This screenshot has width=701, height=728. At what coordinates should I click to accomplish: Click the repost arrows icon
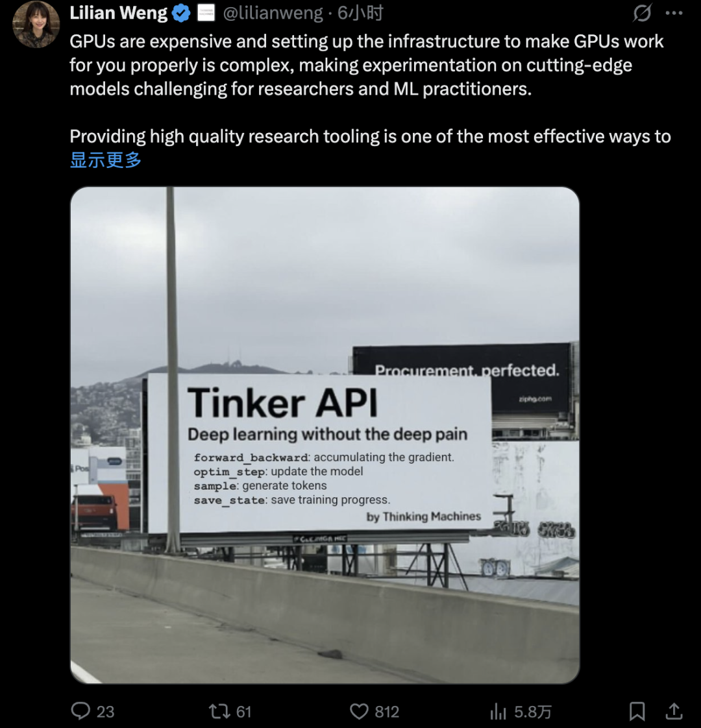click(x=219, y=711)
